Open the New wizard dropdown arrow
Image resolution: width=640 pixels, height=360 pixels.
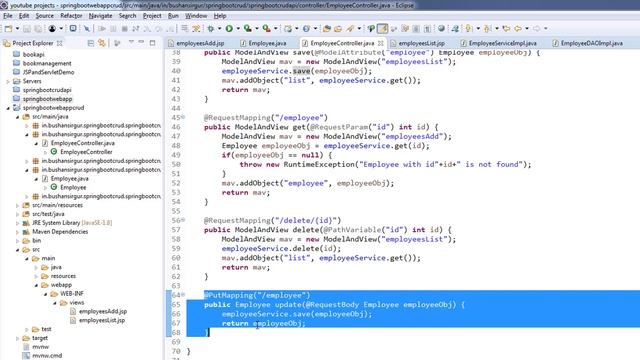click(17, 29)
